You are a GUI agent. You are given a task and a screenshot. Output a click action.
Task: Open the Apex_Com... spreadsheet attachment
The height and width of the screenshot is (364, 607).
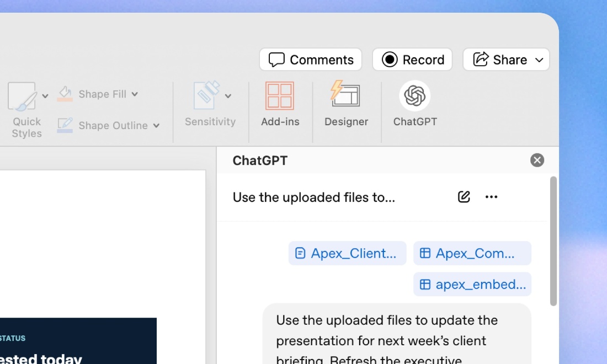472,253
